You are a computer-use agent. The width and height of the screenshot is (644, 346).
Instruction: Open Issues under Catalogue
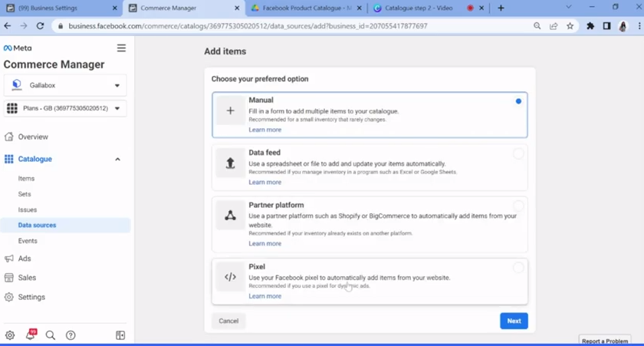28,209
